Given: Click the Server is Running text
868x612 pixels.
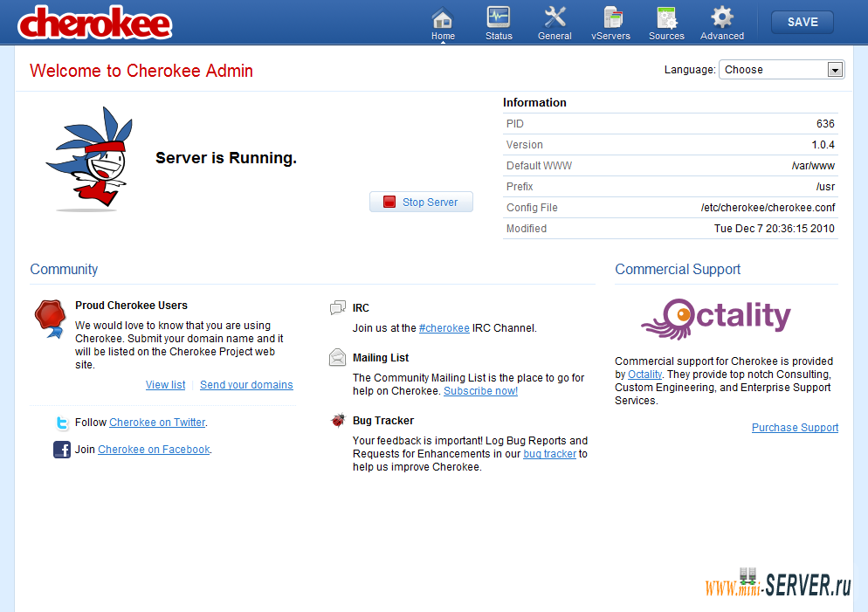Looking at the screenshot, I should click(x=226, y=158).
